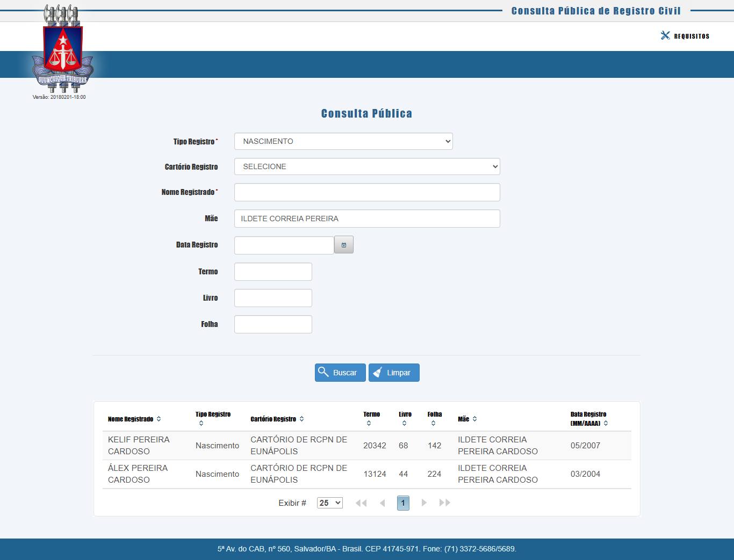Sort by Cartório Registro column arrows
734x560 pixels.
click(301, 419)
